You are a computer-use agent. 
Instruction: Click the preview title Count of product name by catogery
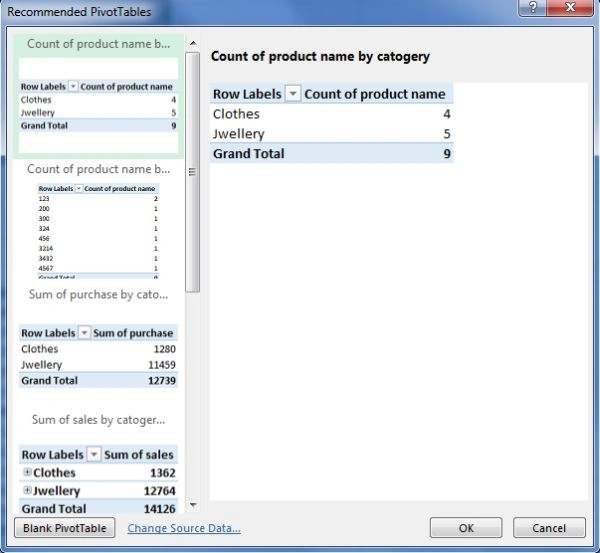320,56
